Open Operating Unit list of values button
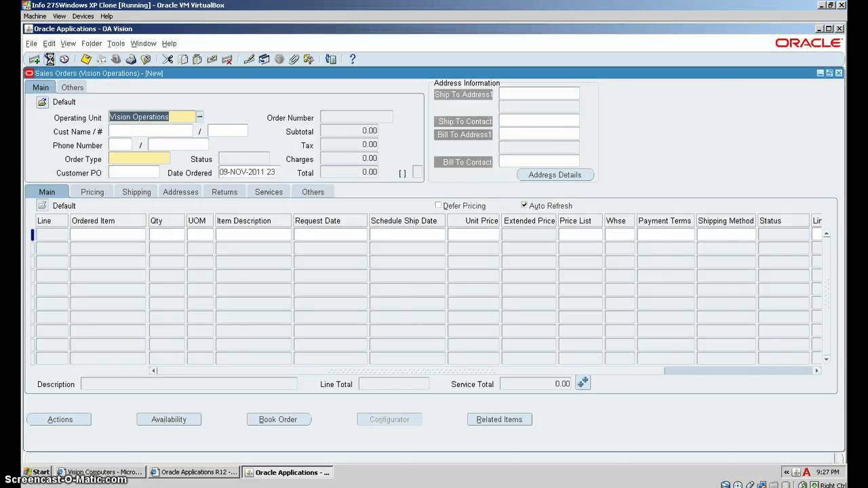 200,117
